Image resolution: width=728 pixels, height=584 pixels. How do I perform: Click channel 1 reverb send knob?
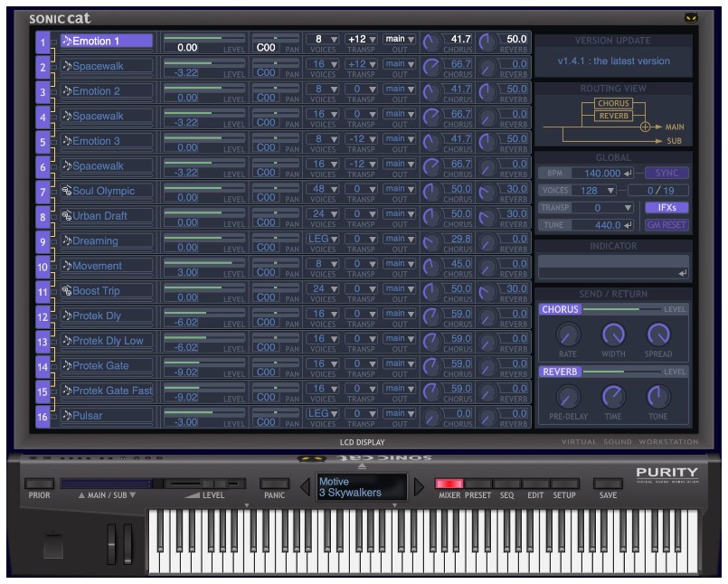(487, 42)
